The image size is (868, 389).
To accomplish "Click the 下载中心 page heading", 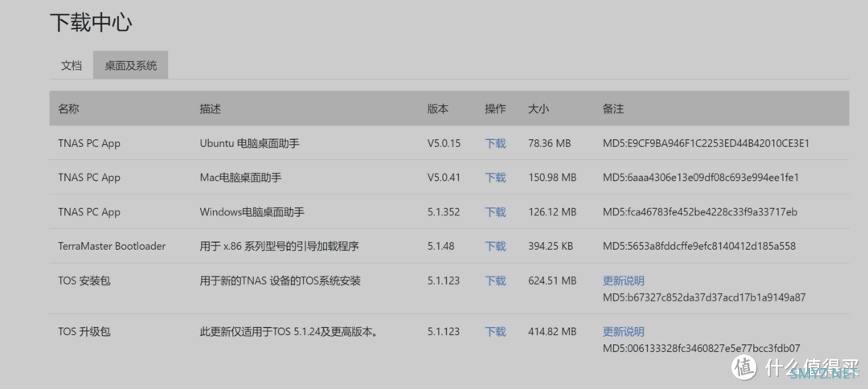I will click(92, 23).
